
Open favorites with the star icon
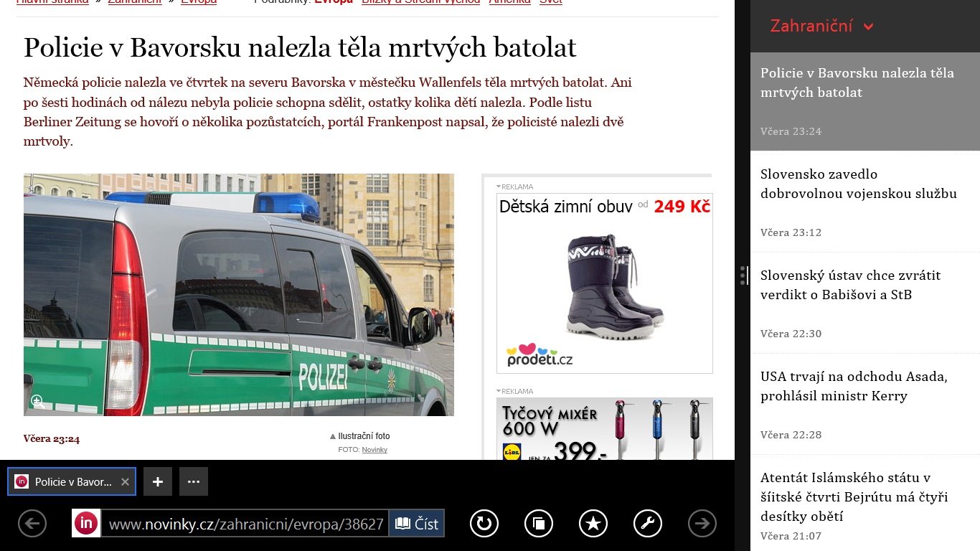[x=593, y=524]
